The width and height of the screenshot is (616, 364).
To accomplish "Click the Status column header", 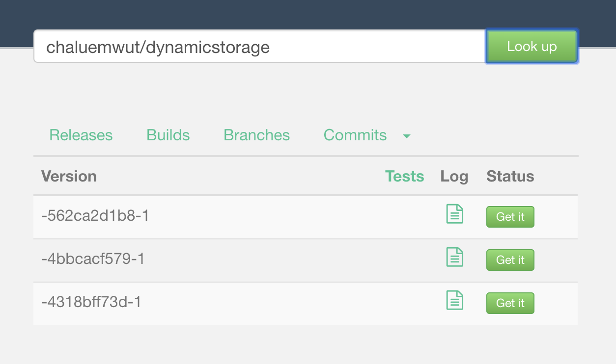I will tap(510, 177).
